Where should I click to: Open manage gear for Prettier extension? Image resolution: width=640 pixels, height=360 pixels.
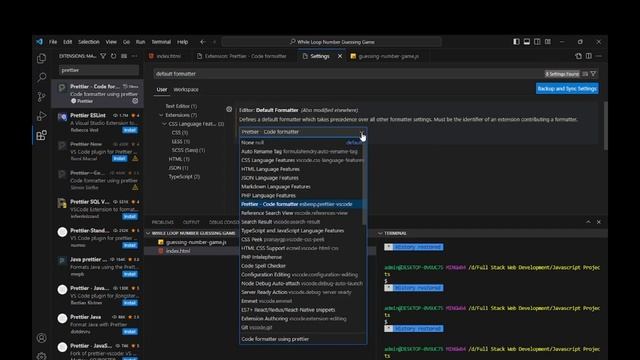[x=135, y=101]
